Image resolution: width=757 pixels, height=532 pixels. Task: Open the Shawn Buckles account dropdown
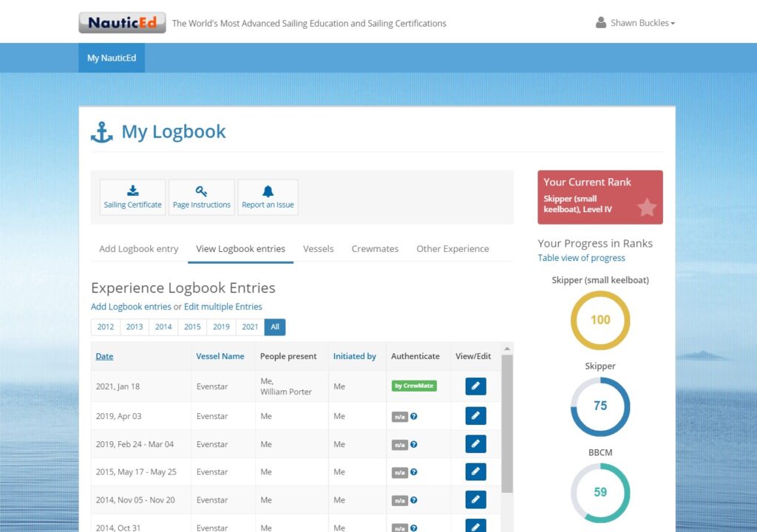click(x=640, y=22)
